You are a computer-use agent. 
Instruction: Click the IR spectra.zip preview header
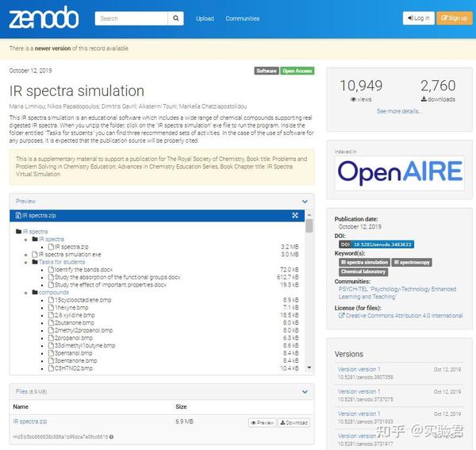click(x=157, y=215)
